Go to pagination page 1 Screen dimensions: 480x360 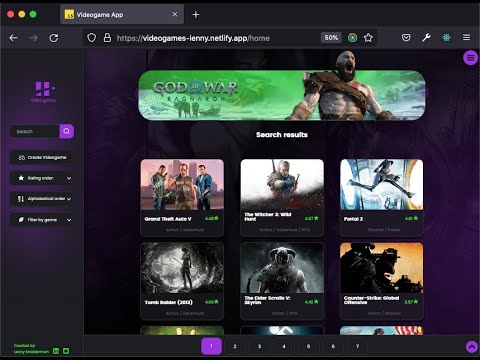click(x=211, y=346)
